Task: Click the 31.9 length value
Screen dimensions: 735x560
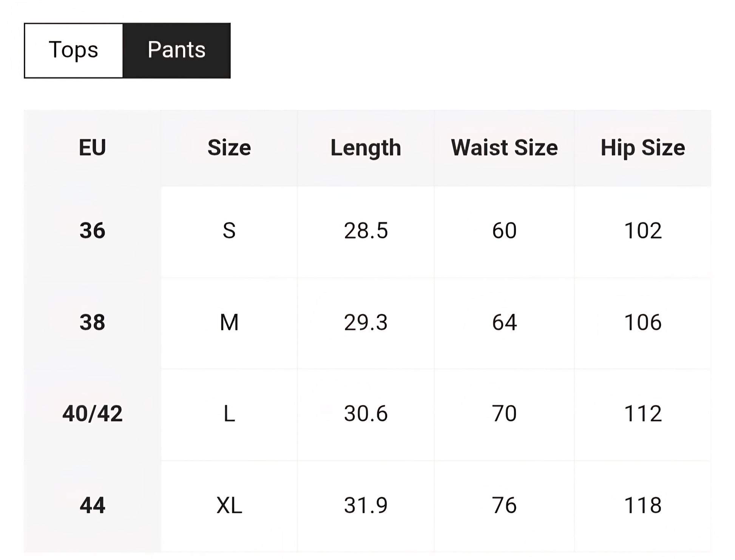Action: coord(366,506)
